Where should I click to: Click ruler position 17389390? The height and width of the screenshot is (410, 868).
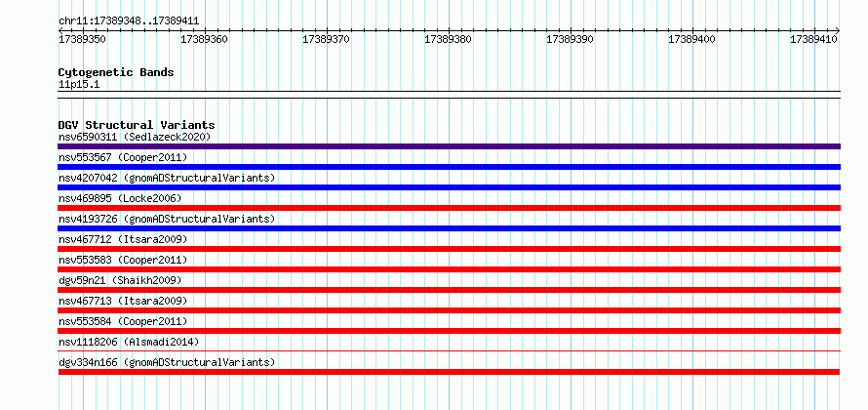[x=571, y=39]
